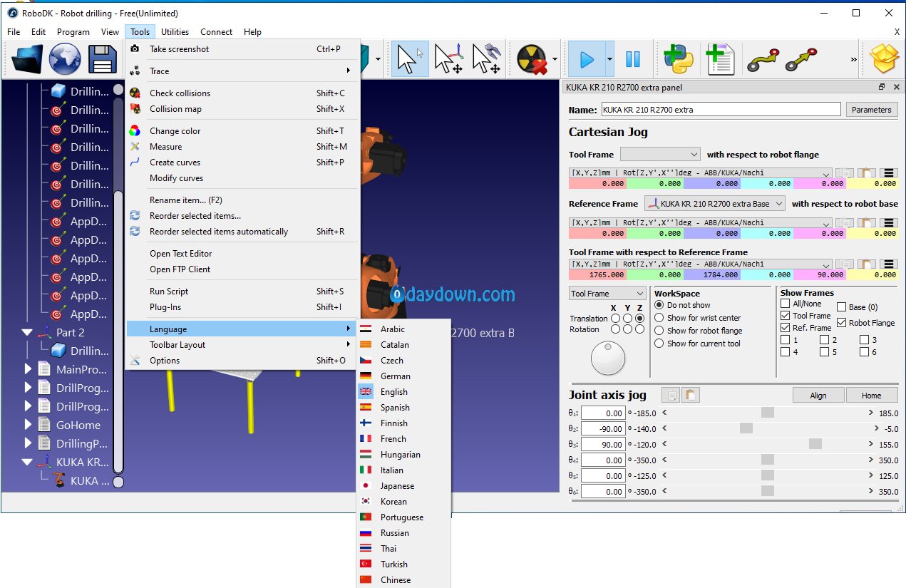Viewport: 906px width, 588px height.
Task: Open Tool Frame pose options menu icon
Action: (887, 172)
